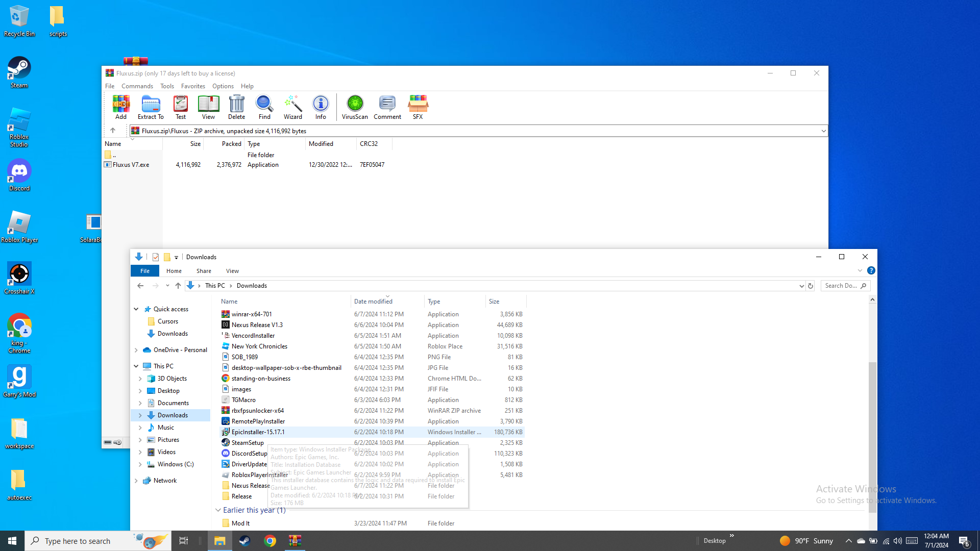Select the EpicInstaller-15.17.1 file

pos(372,432)
